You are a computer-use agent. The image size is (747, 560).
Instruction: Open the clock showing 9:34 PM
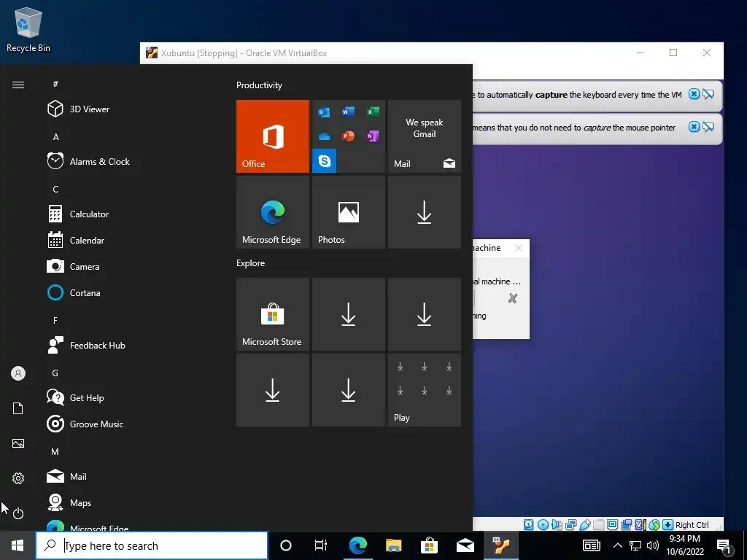pyautogui.click(x=684, y=545)
